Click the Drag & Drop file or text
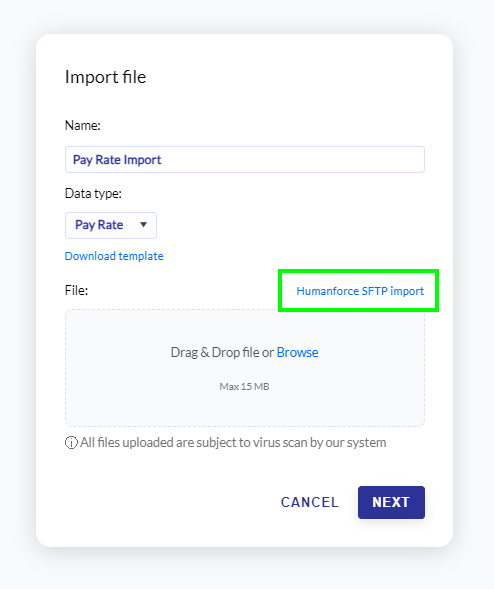This screenshot has width=494, height=589. click(x=222, y=352)
